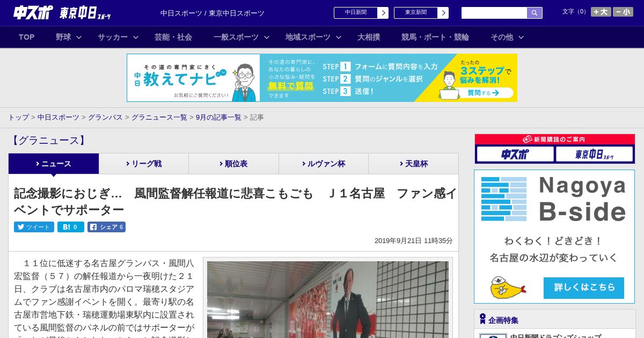Screen dimensions: 644x338
Task: Open Nagoya B-side advertisement
Action: 554,237
